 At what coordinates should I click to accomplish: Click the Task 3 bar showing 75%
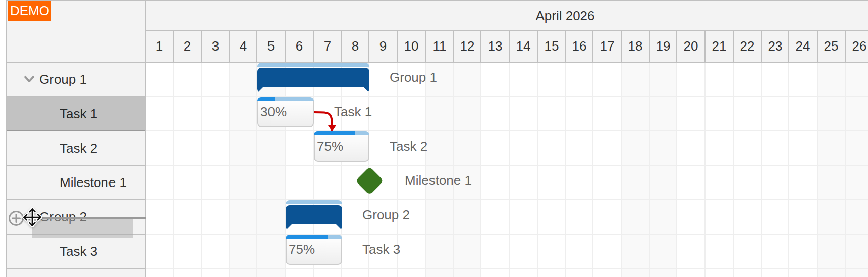[313, 250]
